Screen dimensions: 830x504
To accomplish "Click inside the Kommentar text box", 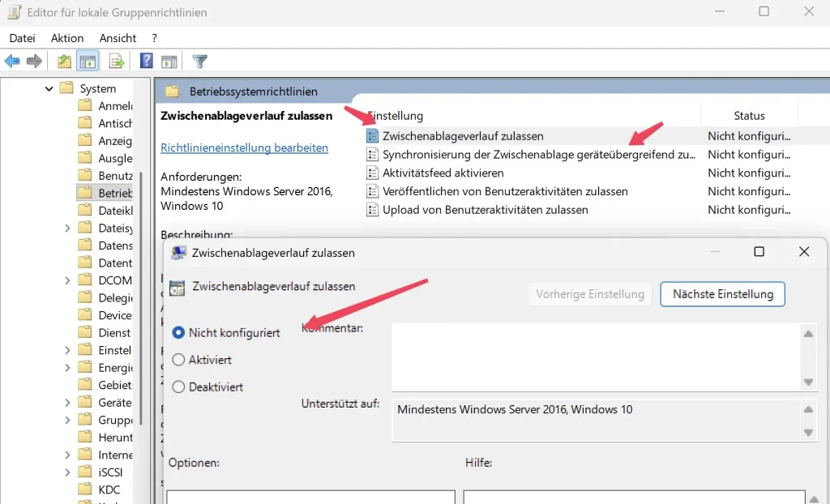I will click(x=597, y=357).
